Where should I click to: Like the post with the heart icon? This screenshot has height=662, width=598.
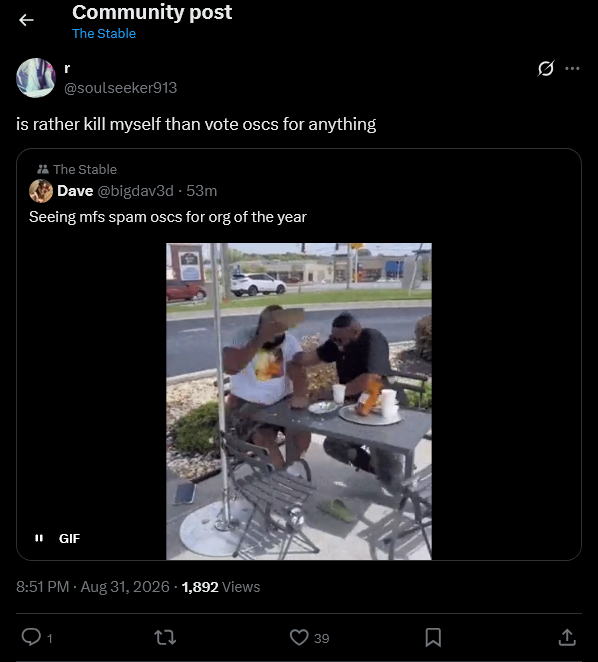(x=299, y=637)
